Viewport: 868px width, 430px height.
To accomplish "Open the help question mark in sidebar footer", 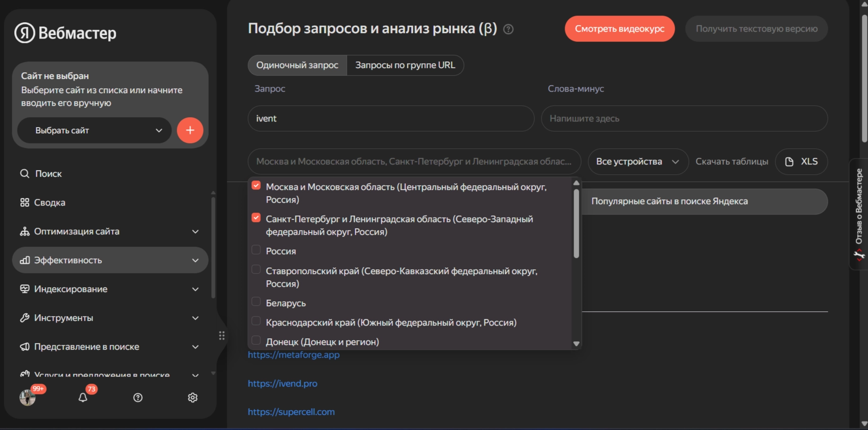I will click(138, 397).
